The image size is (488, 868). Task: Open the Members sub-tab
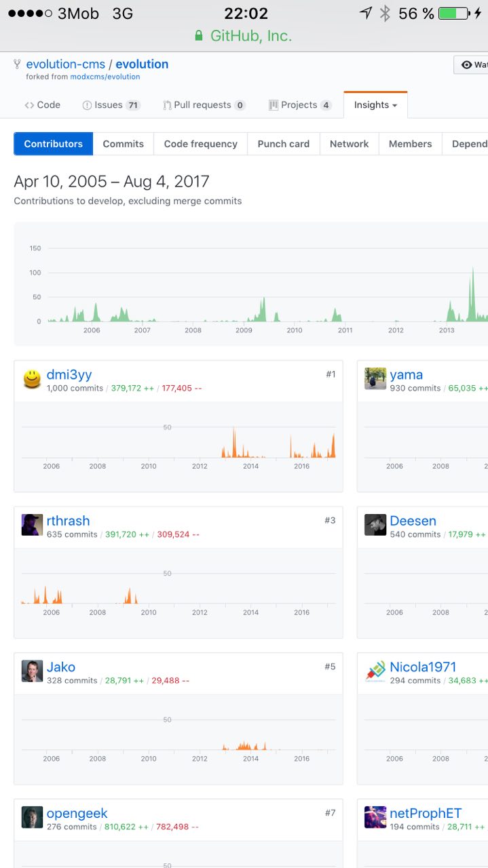(x=411, y=144)
